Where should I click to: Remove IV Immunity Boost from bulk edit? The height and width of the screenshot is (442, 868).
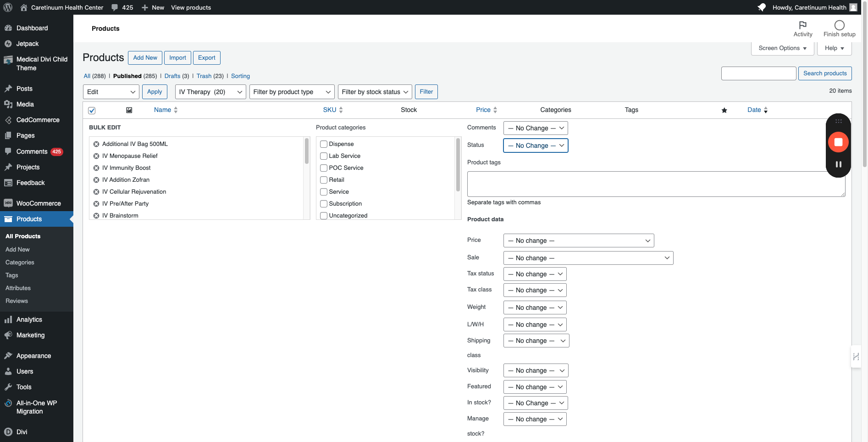pyautogui.click(x=96, y=168)
